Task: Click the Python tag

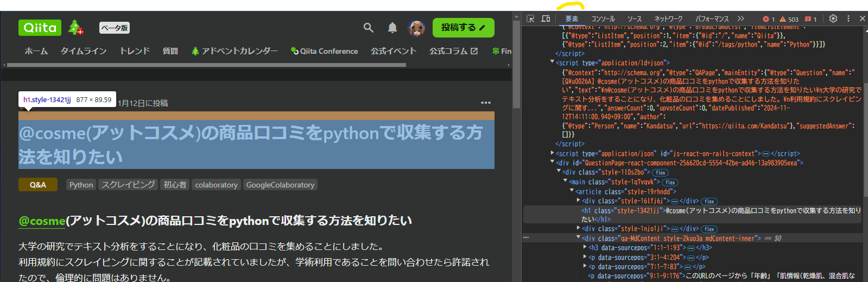Action: click(x=81, y=185)
